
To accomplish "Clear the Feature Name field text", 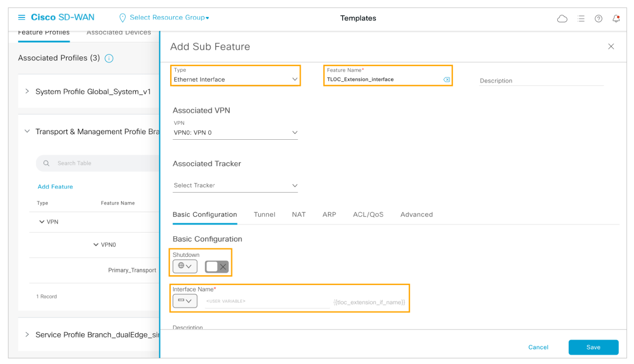I will pos(446,80).
